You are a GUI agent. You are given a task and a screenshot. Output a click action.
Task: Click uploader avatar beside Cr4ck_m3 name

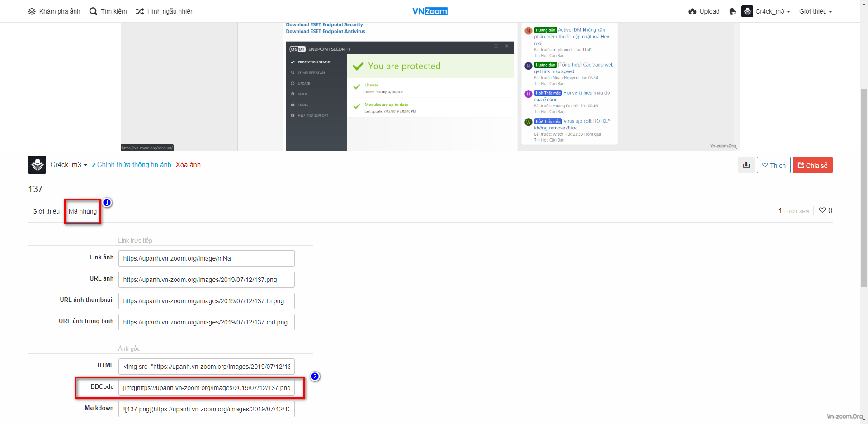pos(37,165)
